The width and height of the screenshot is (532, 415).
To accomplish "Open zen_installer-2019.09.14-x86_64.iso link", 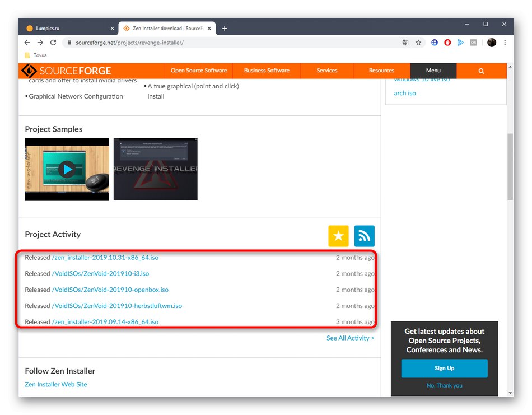I will (105, 322).
